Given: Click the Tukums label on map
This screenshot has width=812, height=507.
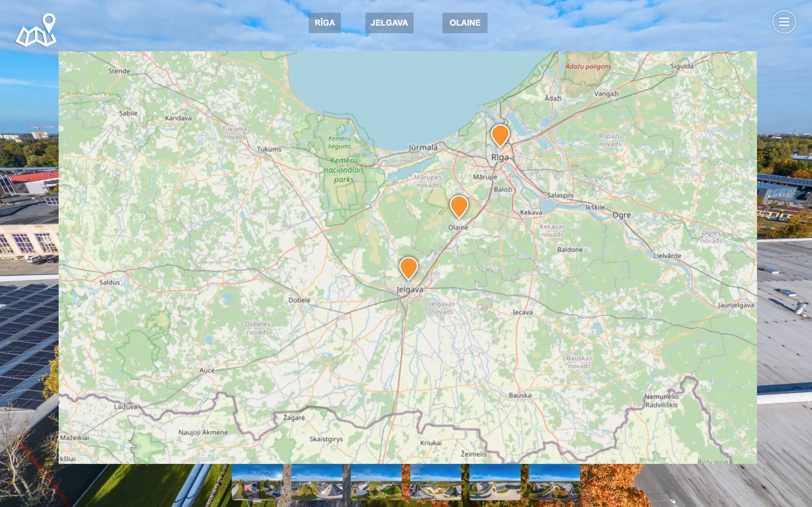Looking at the screenshot, I should coord(269,149).
